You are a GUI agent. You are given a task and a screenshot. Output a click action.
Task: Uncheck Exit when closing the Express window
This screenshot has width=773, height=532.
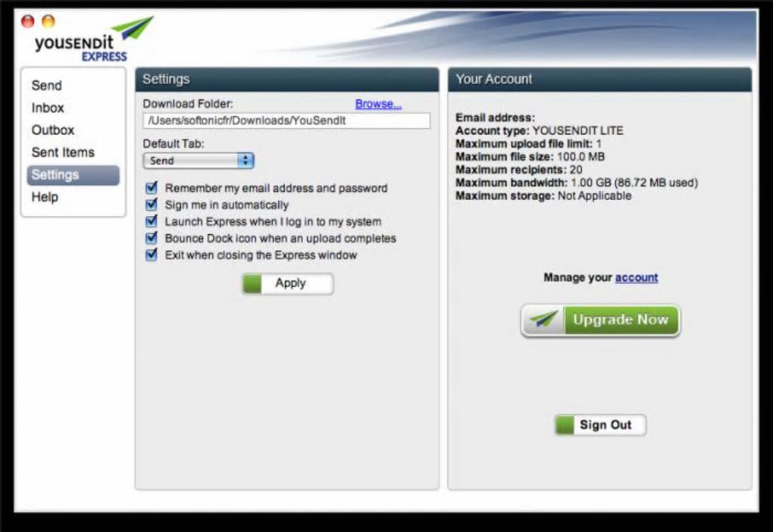(x=152, y=255)
